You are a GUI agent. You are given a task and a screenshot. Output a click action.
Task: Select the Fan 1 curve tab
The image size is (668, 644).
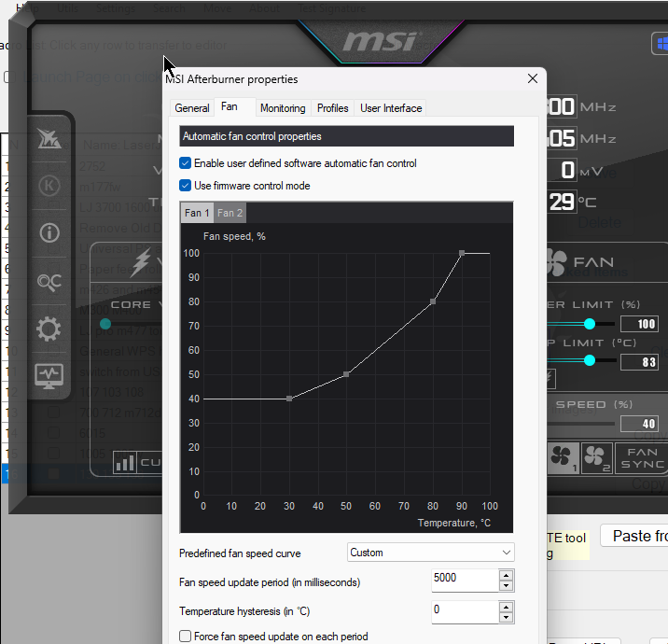[197, 213]
